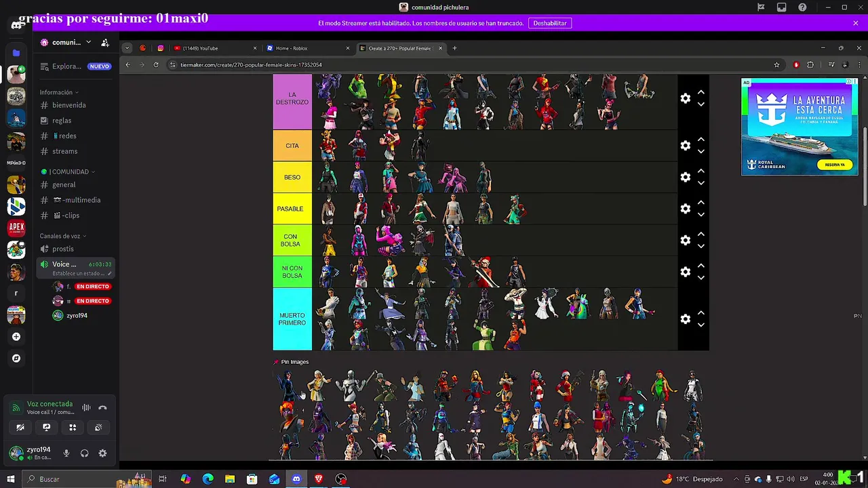Collapse the Canales de voz category

pyautogui.click(x=62, y=236)
